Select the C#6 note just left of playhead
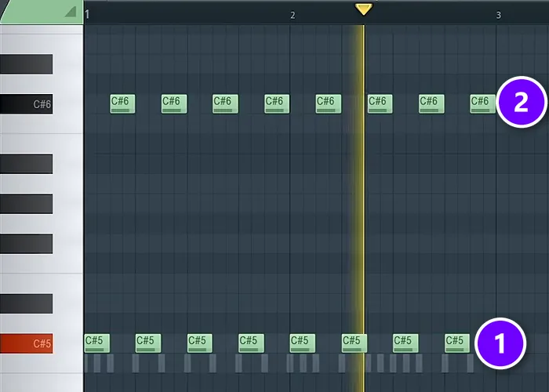Viewport: 549px width, 392px height. tap(329, 104)
